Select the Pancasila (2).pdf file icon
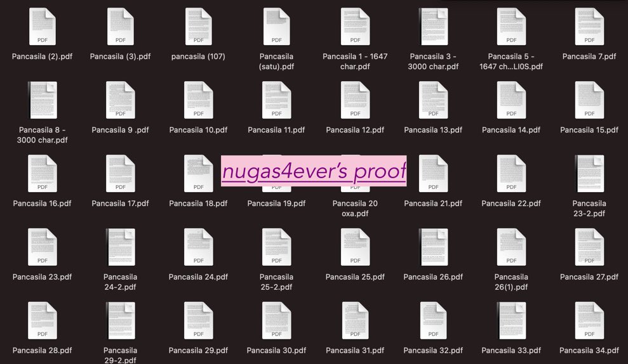This screenshot has height=364, width=628. pos(42,27)
